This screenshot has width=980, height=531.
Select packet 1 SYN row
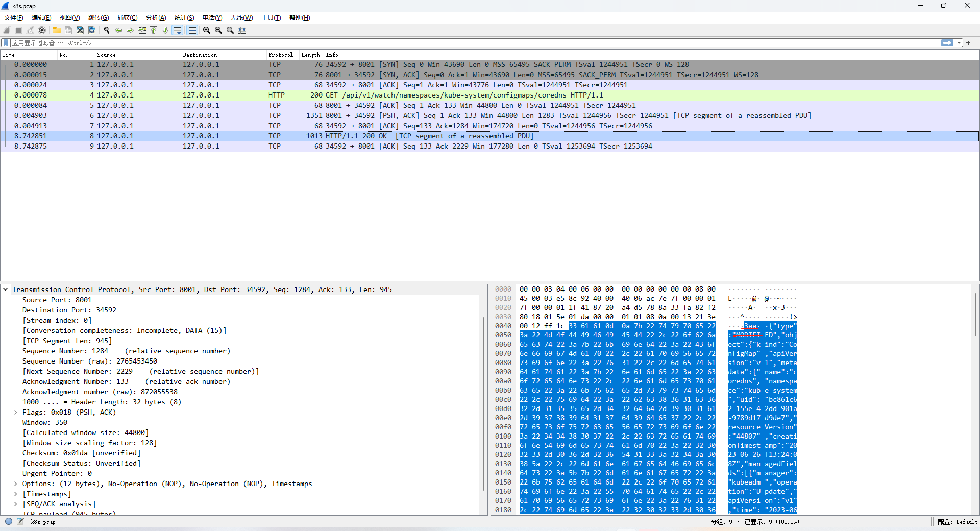[489, 64]
